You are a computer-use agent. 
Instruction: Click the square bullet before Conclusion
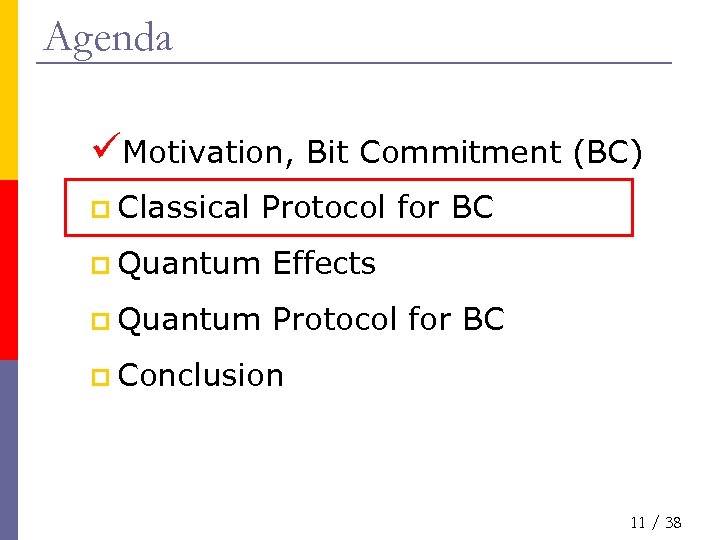[100, 377]
